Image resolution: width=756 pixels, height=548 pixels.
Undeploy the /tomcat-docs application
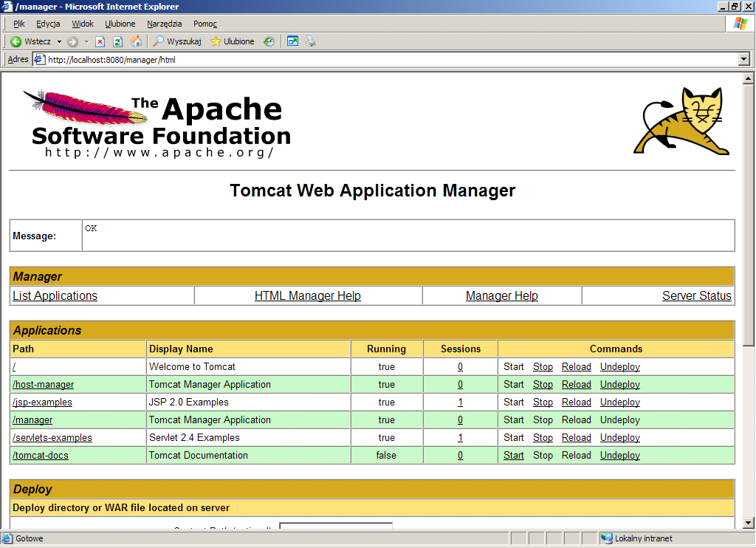pyautogui.click(x=620, y=456)
